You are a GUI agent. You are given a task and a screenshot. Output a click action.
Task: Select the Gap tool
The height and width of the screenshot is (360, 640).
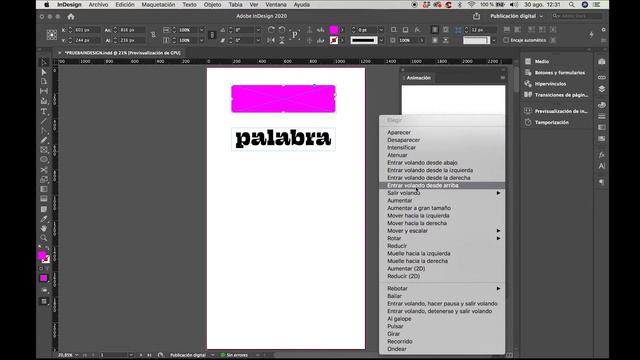point(44,91)
